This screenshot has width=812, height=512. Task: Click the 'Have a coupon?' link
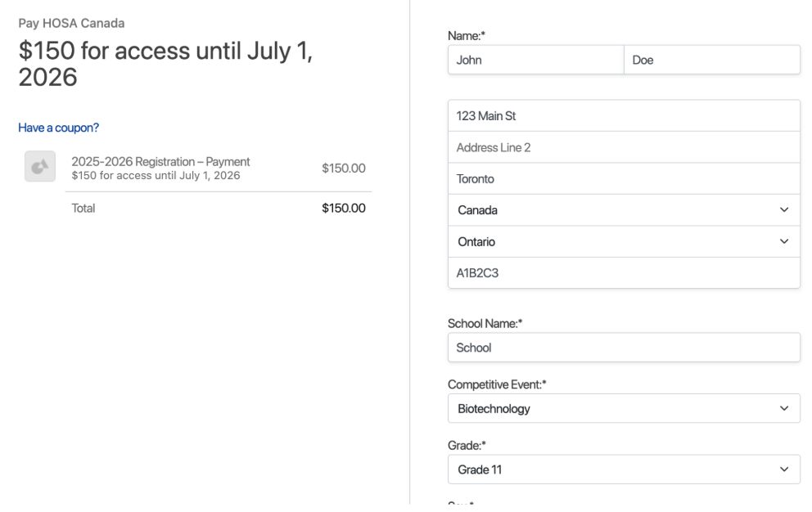pos(58,128)
